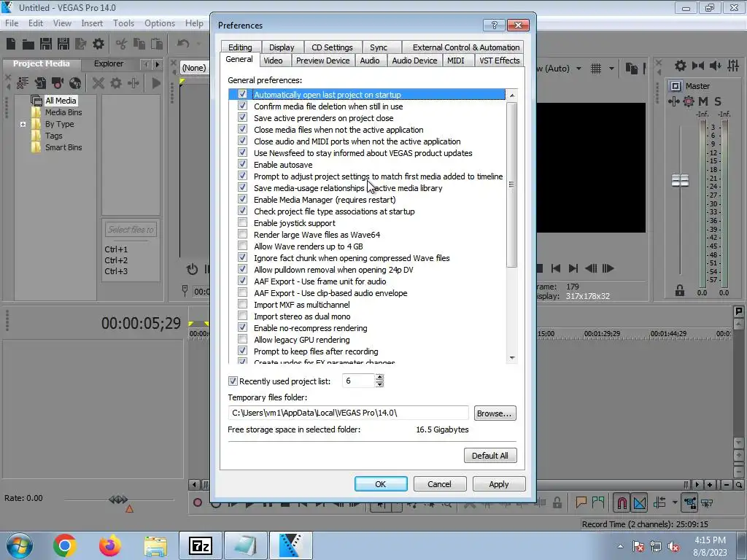The height and width of the screenshot is (560, 747).
Task: Switch to the Explorer tab
Action: point(109,63)
